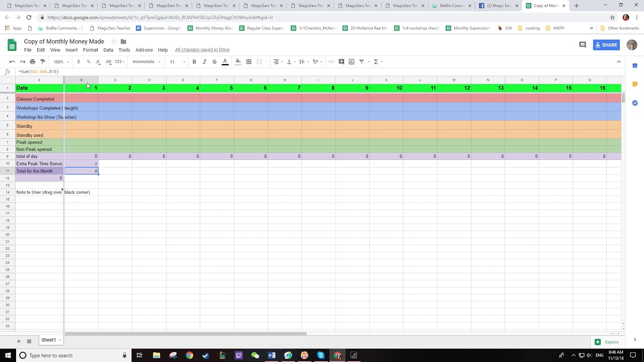Viewport: 644px width, 362px height.
Task: Open horizontal align dropdown
Action: (277, 62)
